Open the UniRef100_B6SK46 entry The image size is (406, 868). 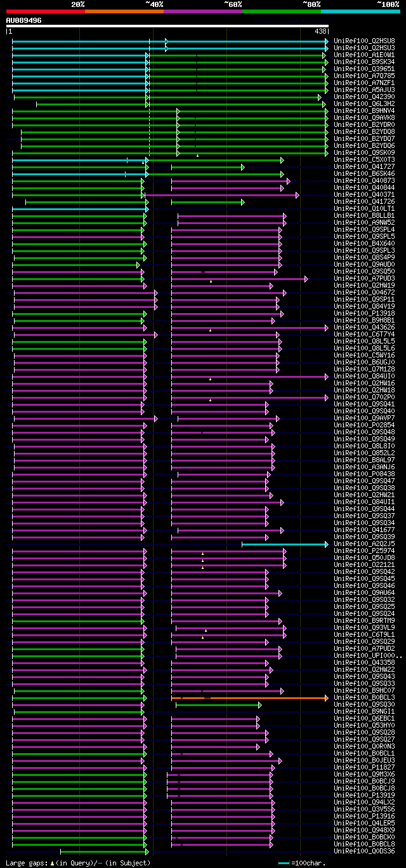pos(364,173)
